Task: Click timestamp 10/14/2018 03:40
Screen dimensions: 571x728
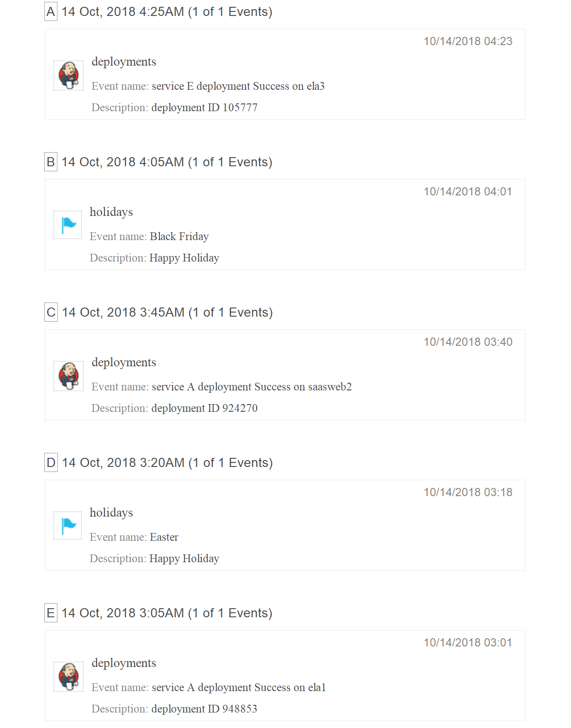Action: [x=468, y=342]
